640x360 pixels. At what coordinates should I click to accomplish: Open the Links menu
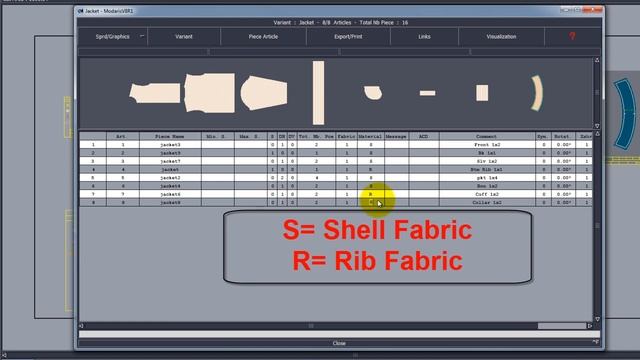pos(424,37)
